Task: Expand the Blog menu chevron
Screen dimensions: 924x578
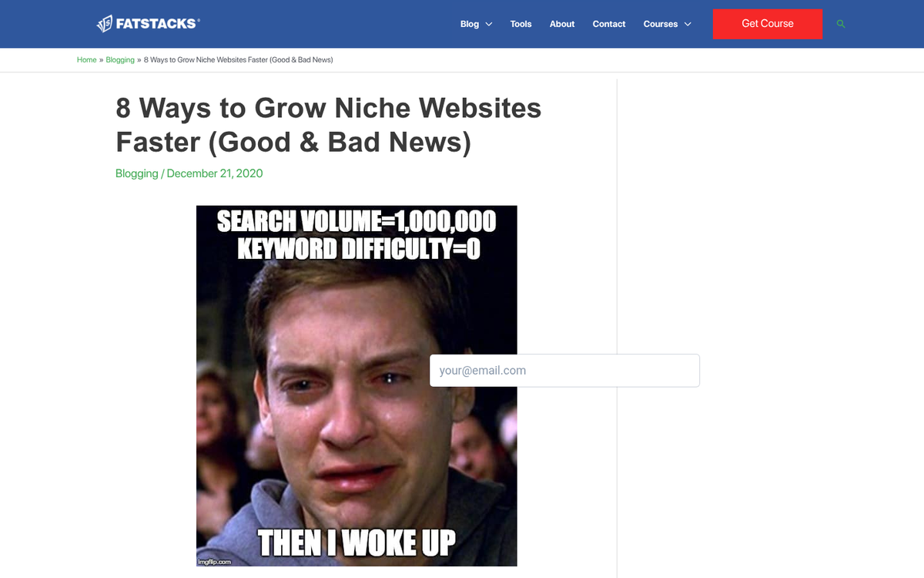Action: pyautogui.click(x=488, y=25)
